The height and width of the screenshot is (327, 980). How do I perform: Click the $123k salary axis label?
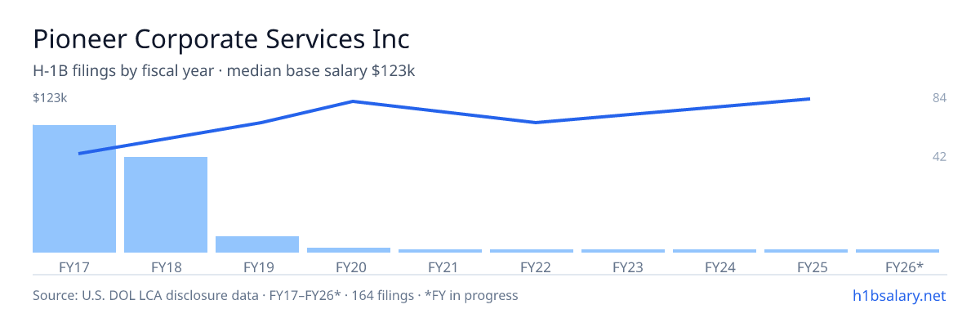point(50,98)
